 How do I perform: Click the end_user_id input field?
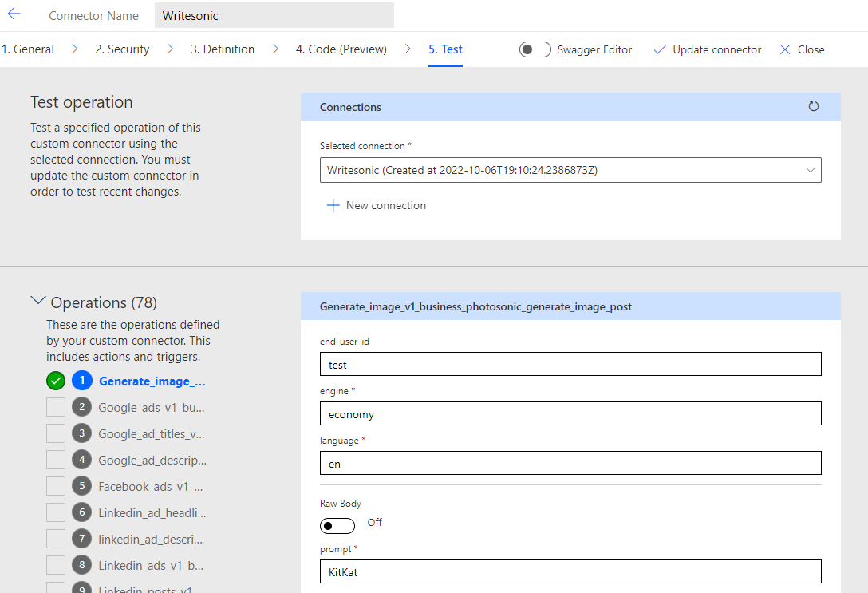point(570,364)
